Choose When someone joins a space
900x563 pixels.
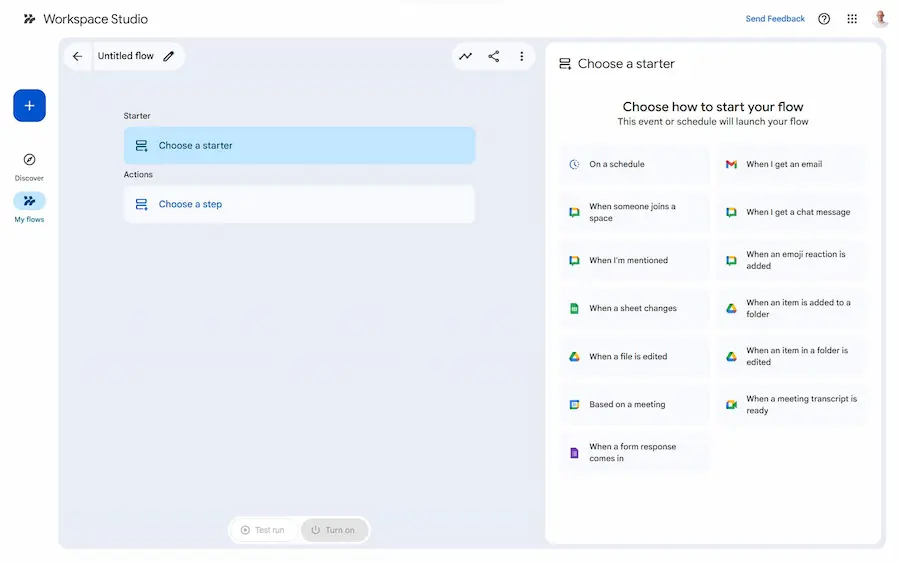[x=635, y=212]
